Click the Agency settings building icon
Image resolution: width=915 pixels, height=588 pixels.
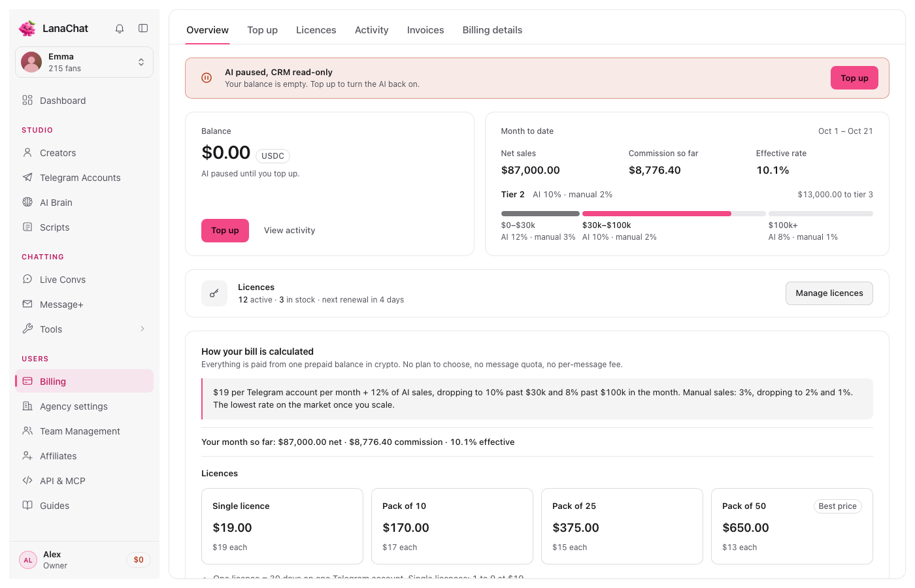27,406
